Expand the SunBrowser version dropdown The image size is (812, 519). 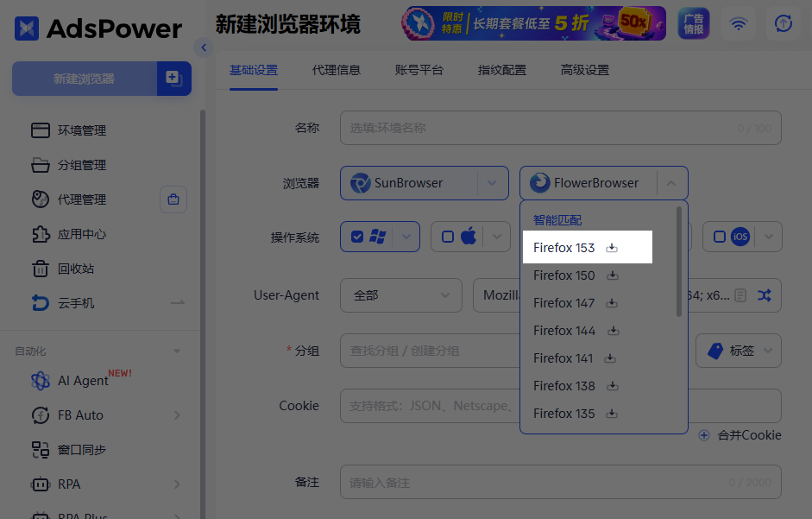pos(492,183)
